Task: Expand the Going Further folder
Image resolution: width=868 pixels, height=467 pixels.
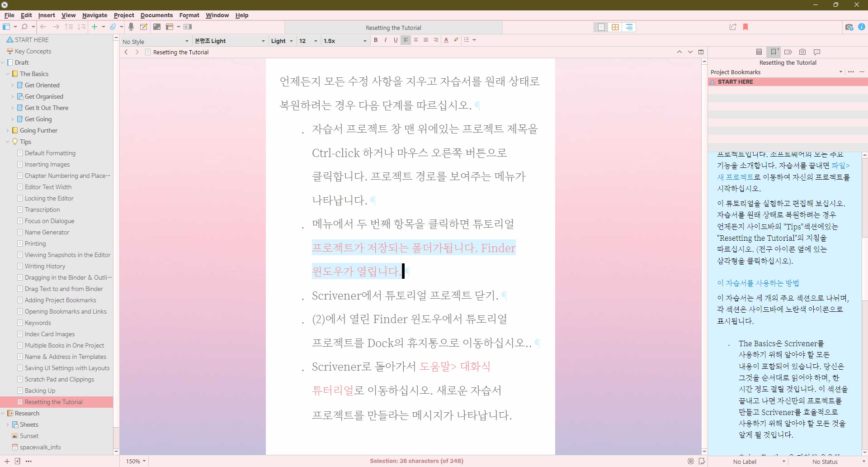Action: point(8,130)
